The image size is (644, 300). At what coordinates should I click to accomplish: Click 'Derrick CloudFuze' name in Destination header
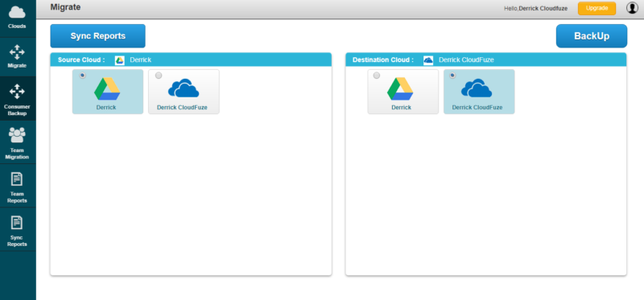[x=466, y=60]
